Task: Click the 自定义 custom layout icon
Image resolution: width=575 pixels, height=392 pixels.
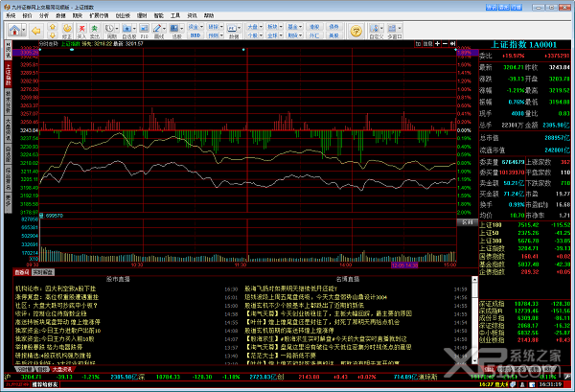Action: click(x=374, y=28)
